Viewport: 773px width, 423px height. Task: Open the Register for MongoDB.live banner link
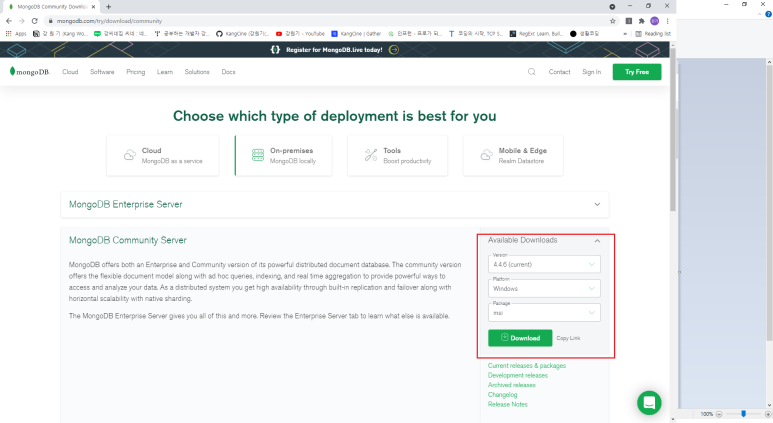click(334, 49)
